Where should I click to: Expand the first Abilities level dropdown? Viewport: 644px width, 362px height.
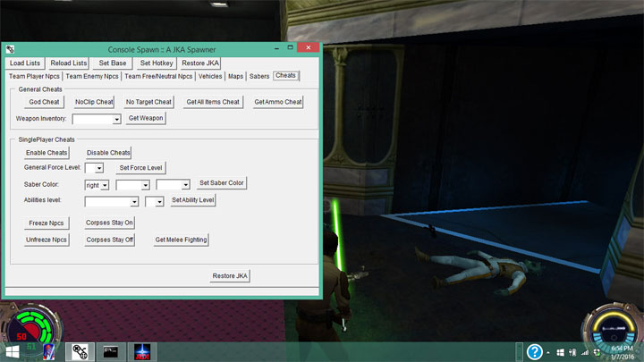coord(134,202)
